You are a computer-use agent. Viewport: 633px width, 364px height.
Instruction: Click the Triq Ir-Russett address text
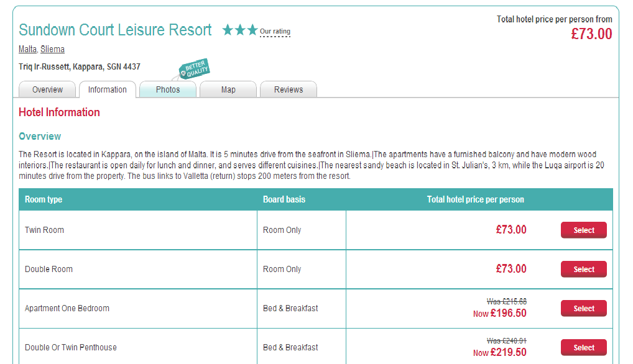80,67
